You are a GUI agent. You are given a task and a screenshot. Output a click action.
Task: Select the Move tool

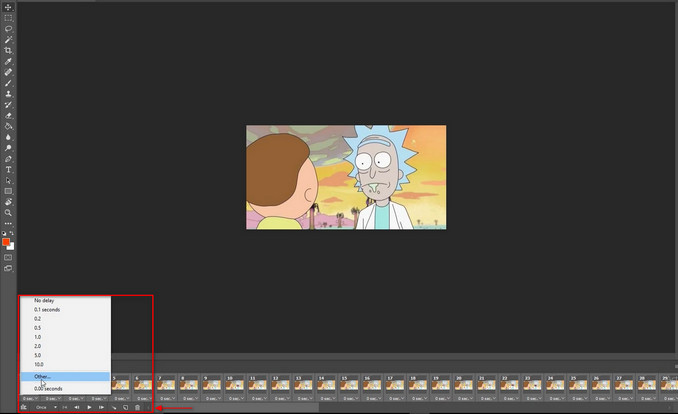pyautogui.click(x=8, y=7)
